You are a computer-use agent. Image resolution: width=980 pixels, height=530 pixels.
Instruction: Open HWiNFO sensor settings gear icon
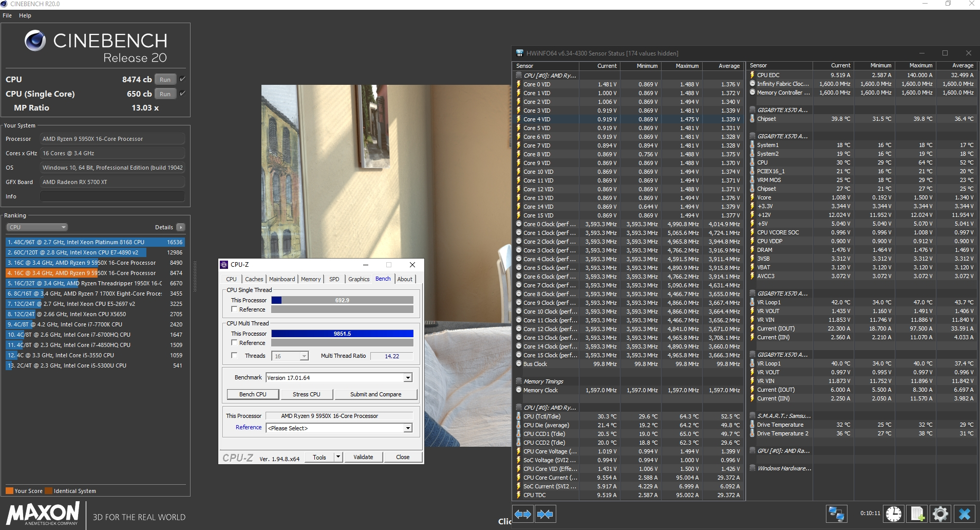click(940, 514)
